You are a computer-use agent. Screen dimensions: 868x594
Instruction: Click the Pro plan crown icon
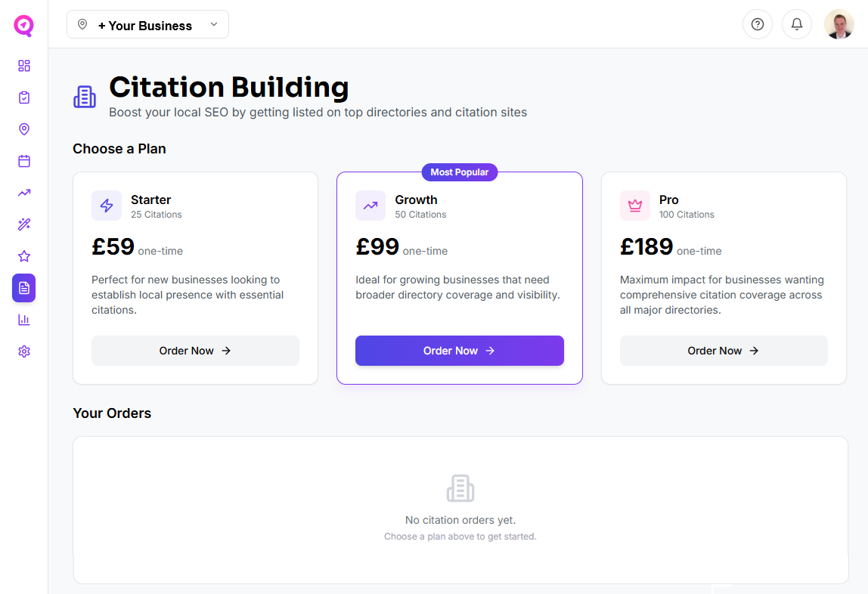pyautogui.click(x=635, y=206)
